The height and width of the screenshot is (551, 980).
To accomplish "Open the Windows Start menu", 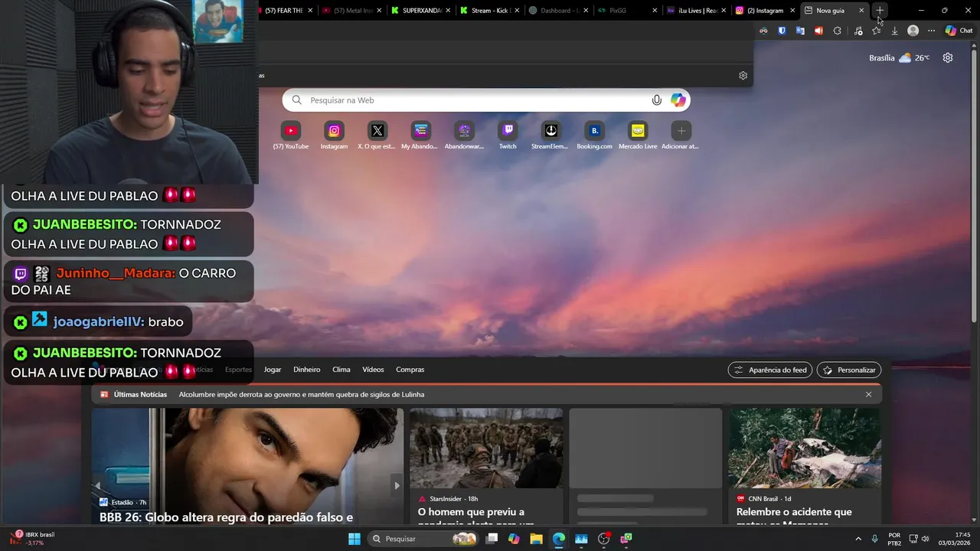I will [354, 539].
